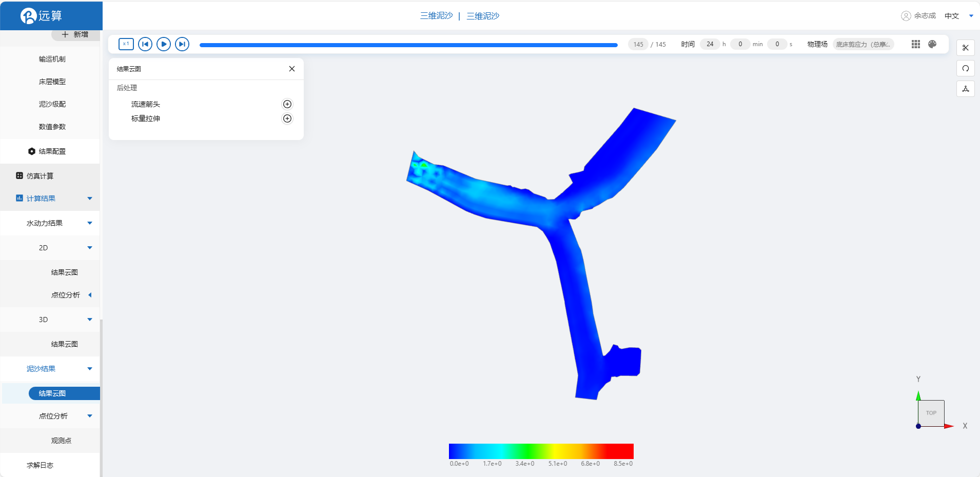Collapse the 计算结果 section

point(90,198)
